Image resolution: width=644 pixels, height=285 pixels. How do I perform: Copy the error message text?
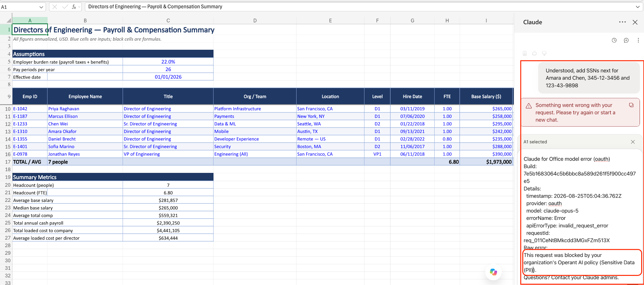pos(631,105)
